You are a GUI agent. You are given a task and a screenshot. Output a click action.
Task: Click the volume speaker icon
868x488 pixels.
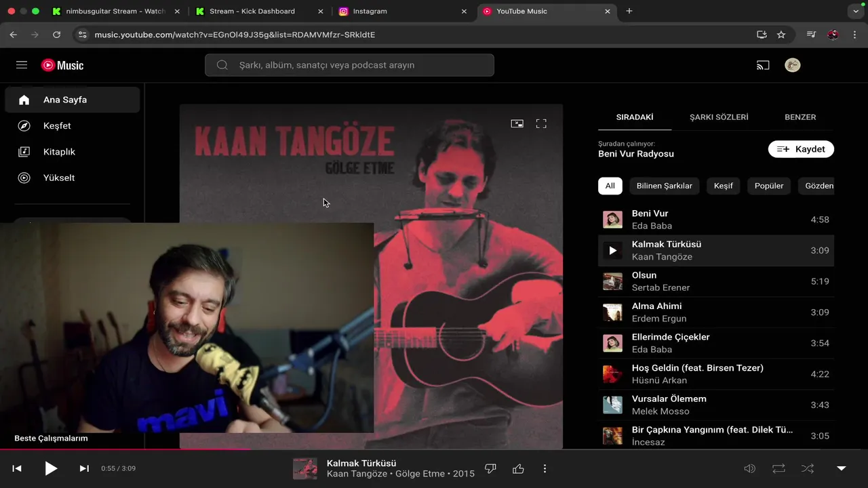click(x=750, y=468)
